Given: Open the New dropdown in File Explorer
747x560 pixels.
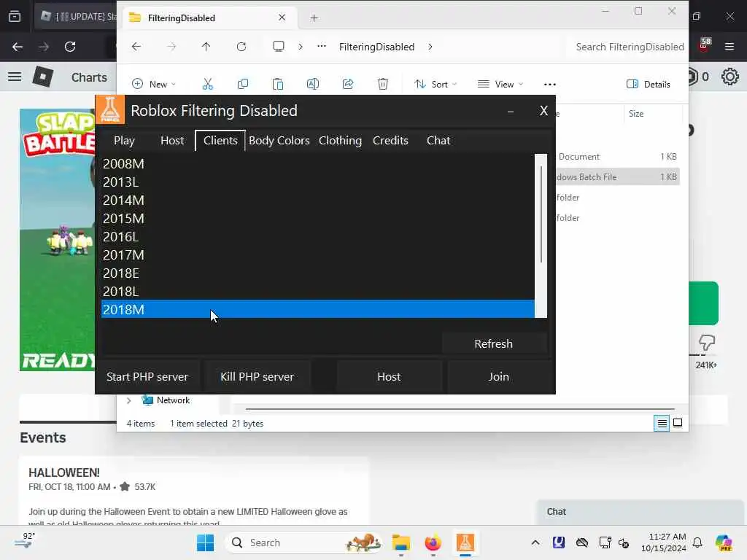Looking at the screenshot, I should 154,85.
